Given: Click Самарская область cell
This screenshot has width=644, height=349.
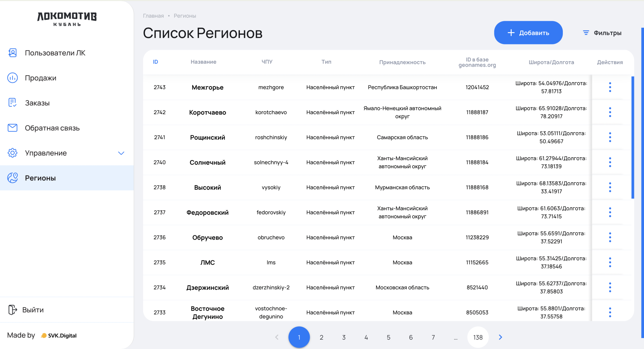Looking at the screenshot, I should point(402,137).
